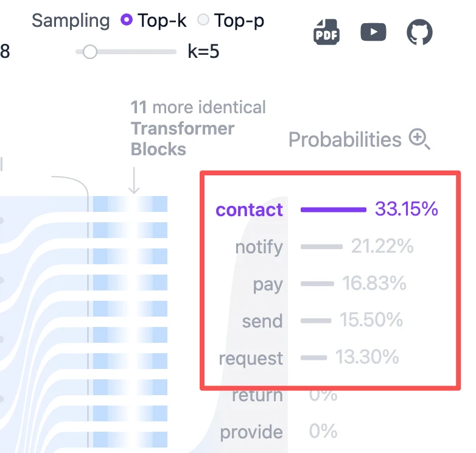
Task: Click the 'notify' token row
Action: click(324, 247)
